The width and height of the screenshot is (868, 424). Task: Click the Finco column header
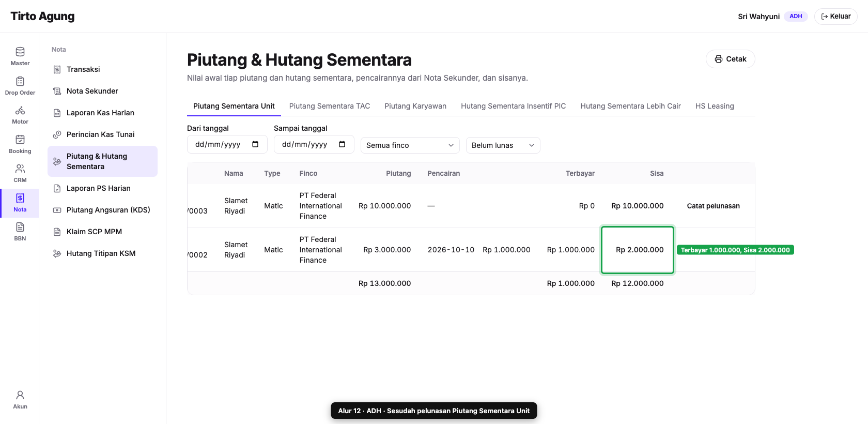(308, 173)
